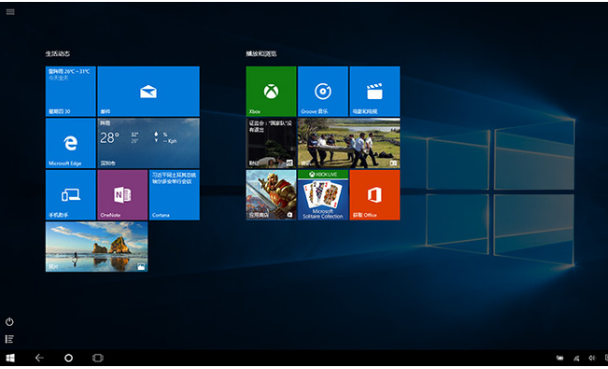
Task: Click the left tile group heading above the calendar tile
Action: 58,54
